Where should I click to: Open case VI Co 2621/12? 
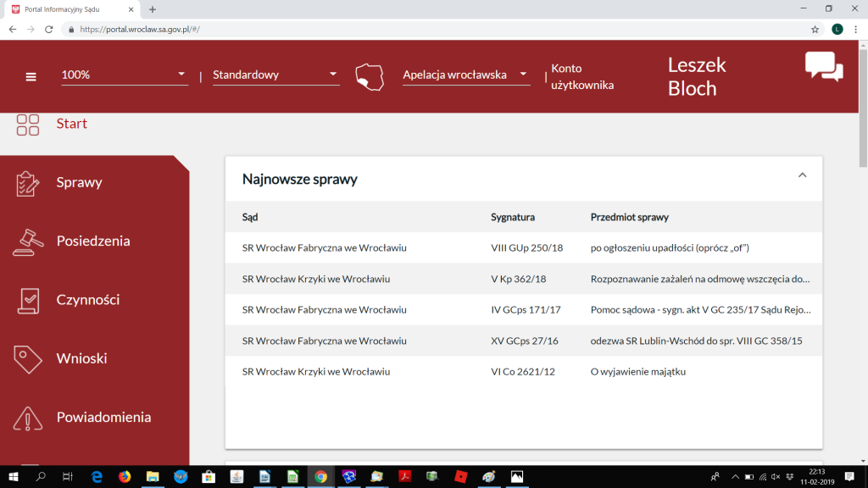524,371
